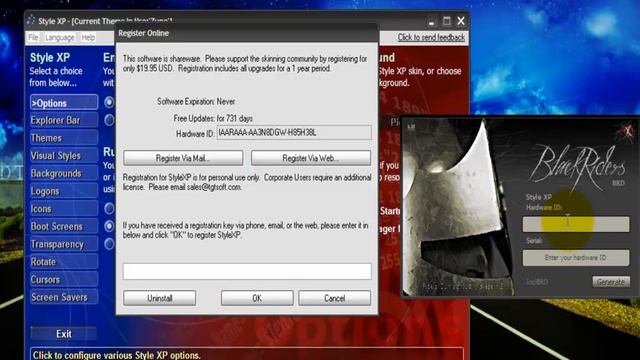
Task: Select the radio button beside Boot Screens row
Action: coord(109,226)
